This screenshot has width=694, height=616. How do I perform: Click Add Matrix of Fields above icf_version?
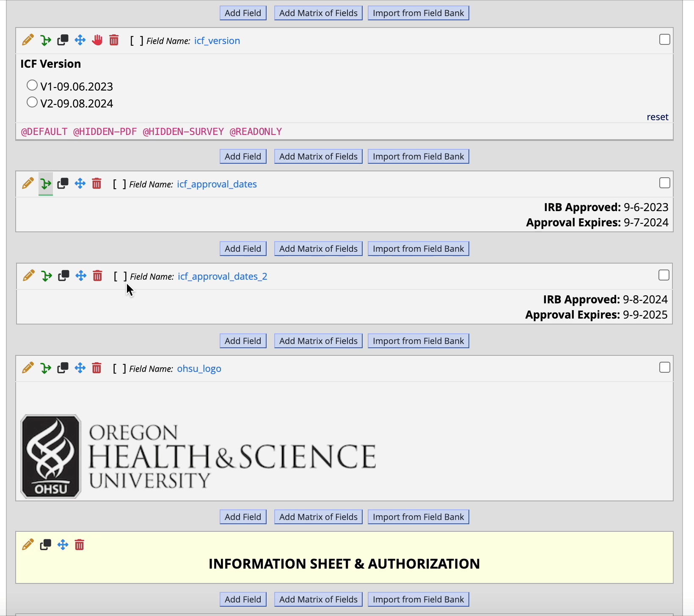(318, 13)
